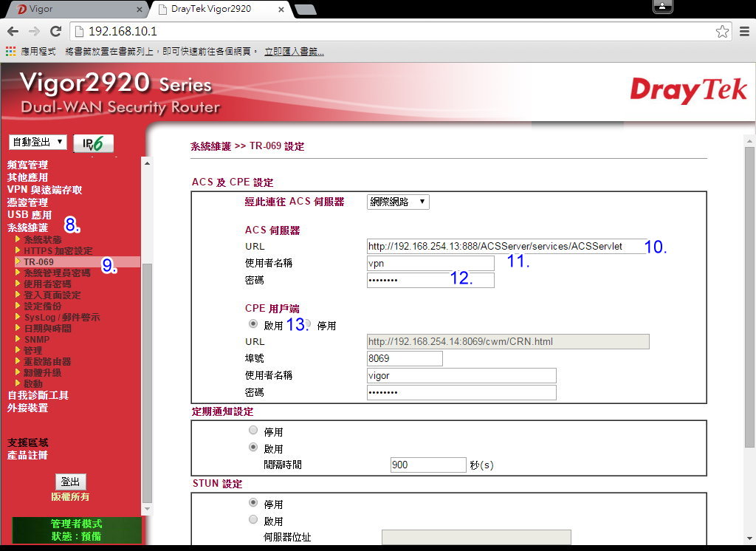Viewport: 756px width, 551px height.
Task: Open the Chrome hamburger menu
Action: [x=744, y=31]
